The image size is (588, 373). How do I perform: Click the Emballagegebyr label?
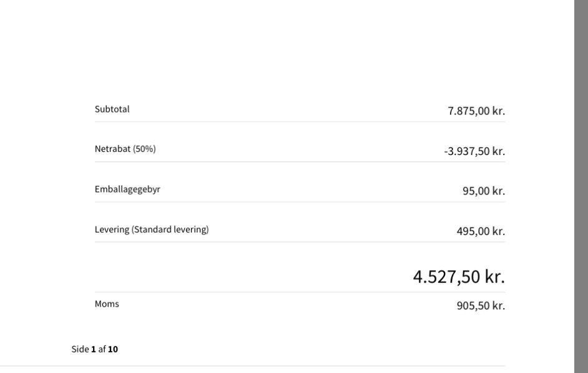(x=127, y=189)
